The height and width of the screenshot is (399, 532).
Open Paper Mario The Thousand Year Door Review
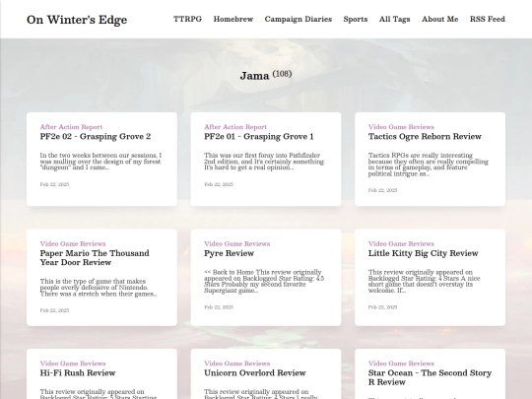(x=95, y=258)
